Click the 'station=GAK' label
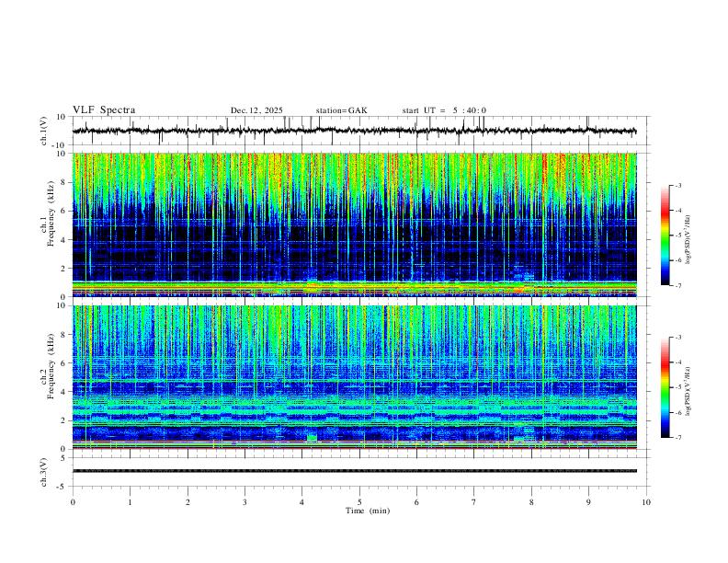 pos(341,110)
